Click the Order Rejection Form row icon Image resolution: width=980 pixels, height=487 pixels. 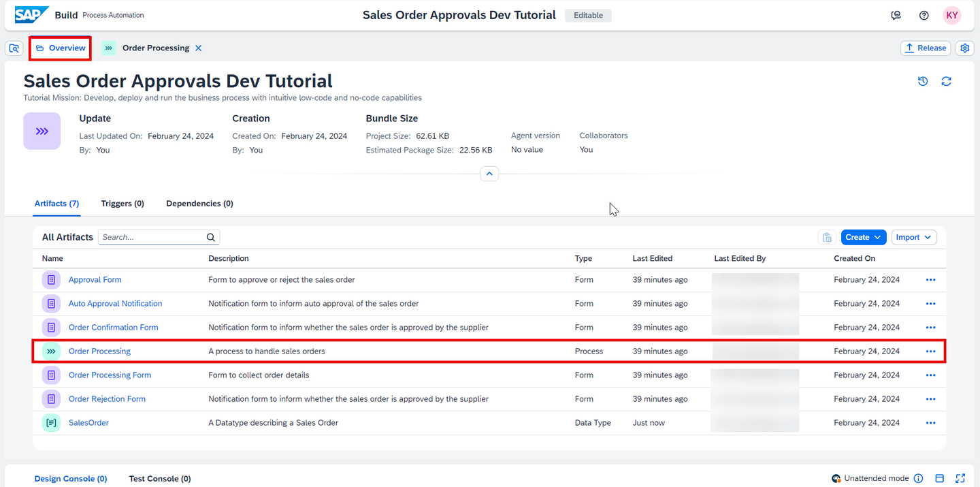coord(51,399)
